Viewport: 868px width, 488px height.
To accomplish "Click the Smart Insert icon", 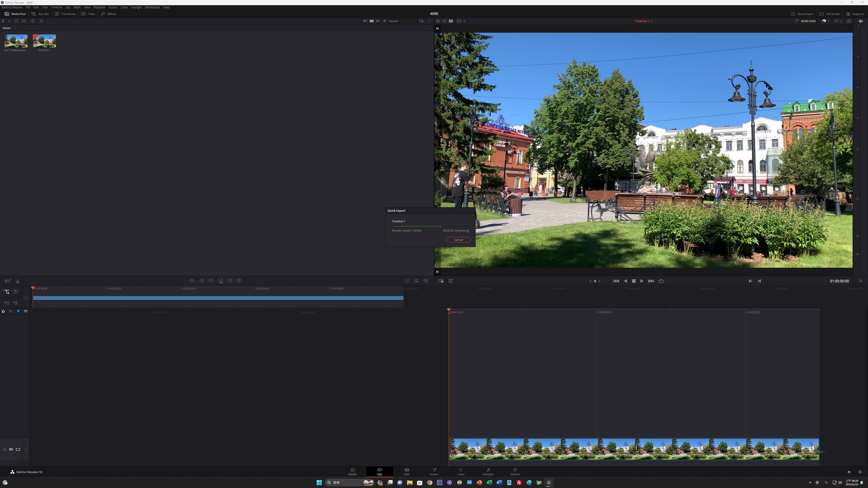I will (192, 281).
